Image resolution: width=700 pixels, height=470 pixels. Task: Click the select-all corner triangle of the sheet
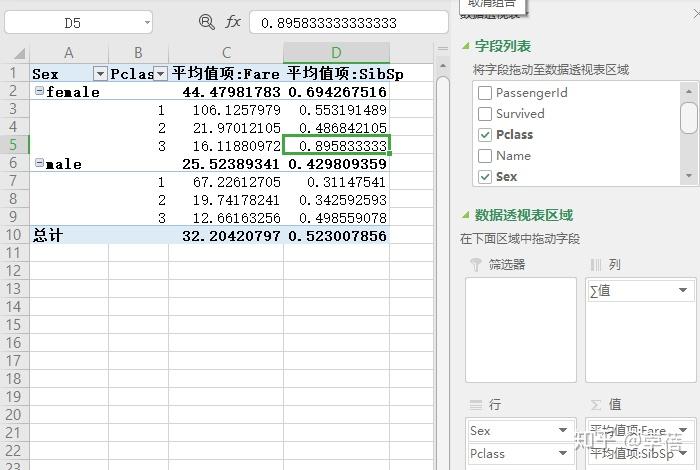19,54
